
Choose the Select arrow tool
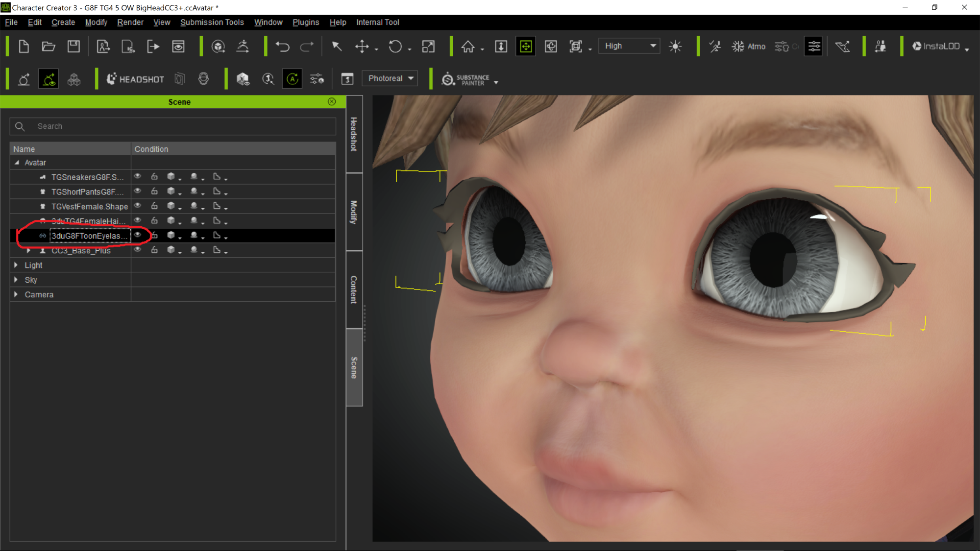coord(337,47)
